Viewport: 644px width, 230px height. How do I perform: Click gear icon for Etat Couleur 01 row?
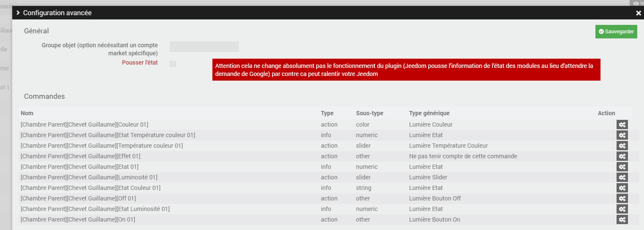point(622,188)
